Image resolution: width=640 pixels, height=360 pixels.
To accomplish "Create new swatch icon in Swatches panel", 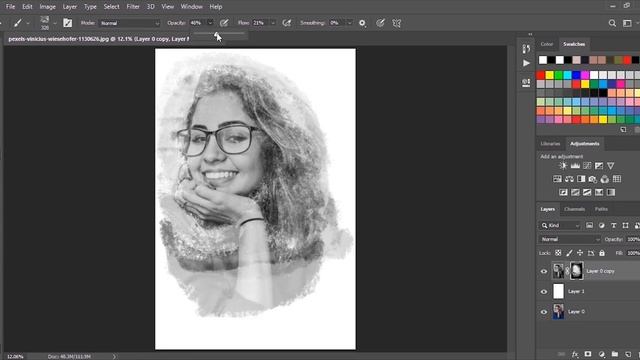I will coord(623,129).
